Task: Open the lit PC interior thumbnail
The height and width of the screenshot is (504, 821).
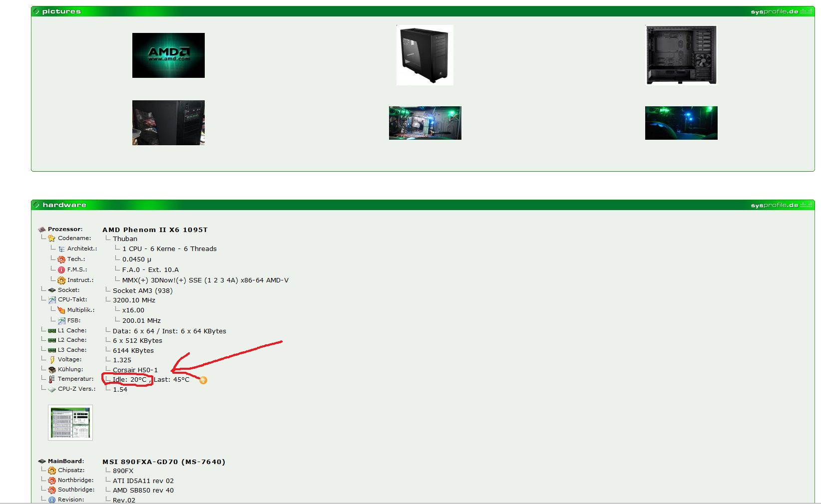Action: click(x=425, y=123)
